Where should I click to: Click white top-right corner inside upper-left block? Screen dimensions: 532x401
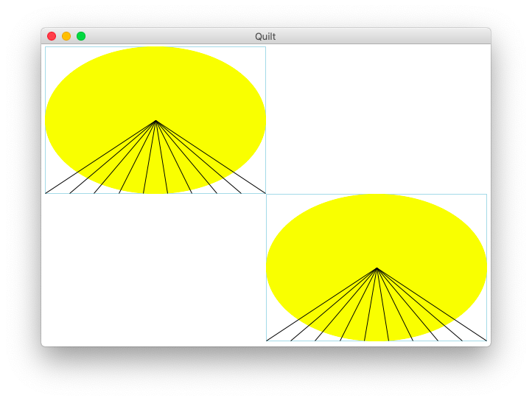pos(258,54)
